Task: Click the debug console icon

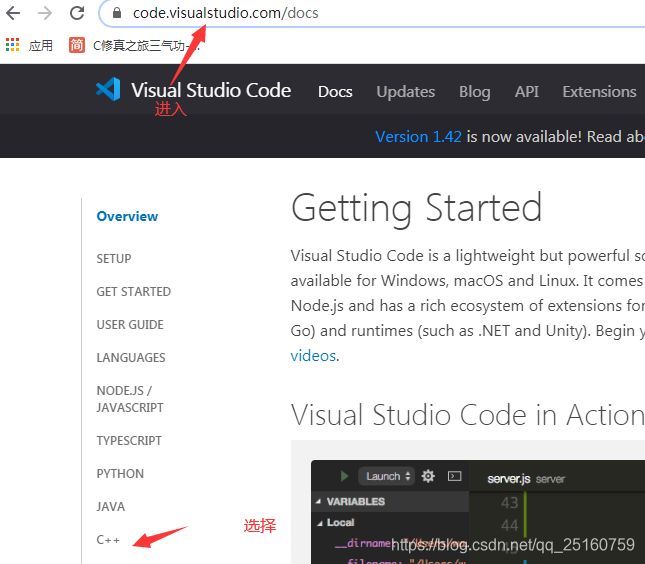Action: click(x=455, y=476)
